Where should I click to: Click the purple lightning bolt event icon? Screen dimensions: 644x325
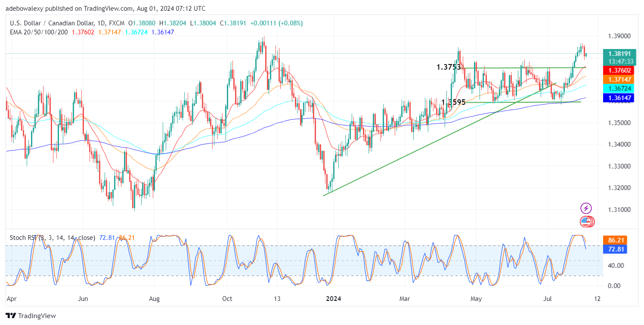tap(586, 208)
